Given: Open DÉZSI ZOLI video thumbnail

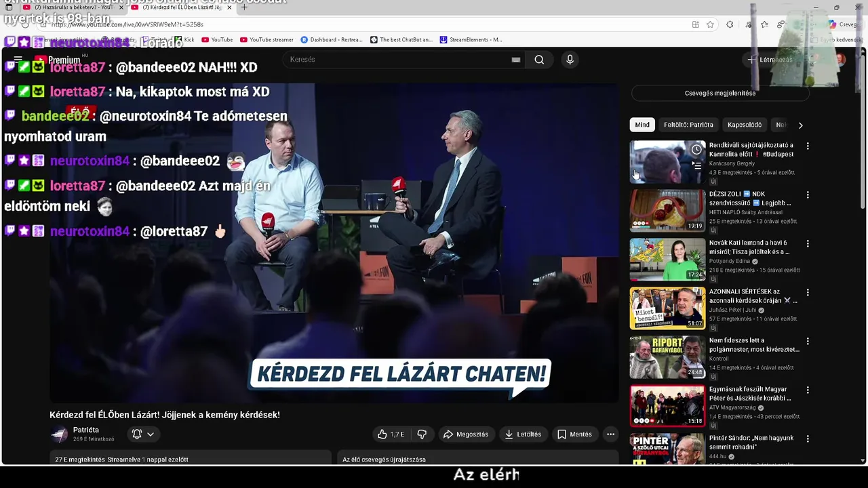Looking at the screenshot, I should (x=667, y=211).
